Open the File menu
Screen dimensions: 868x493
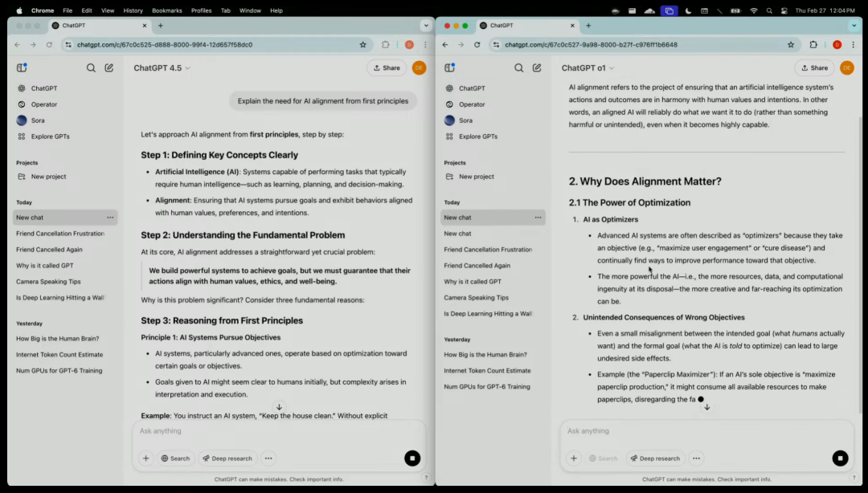coord(68,10)
